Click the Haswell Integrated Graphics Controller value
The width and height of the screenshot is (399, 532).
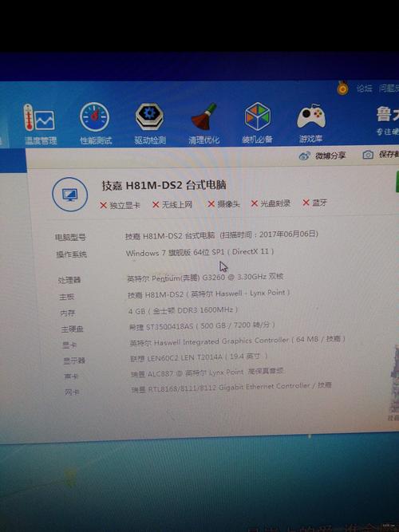[x=237, y=341]
